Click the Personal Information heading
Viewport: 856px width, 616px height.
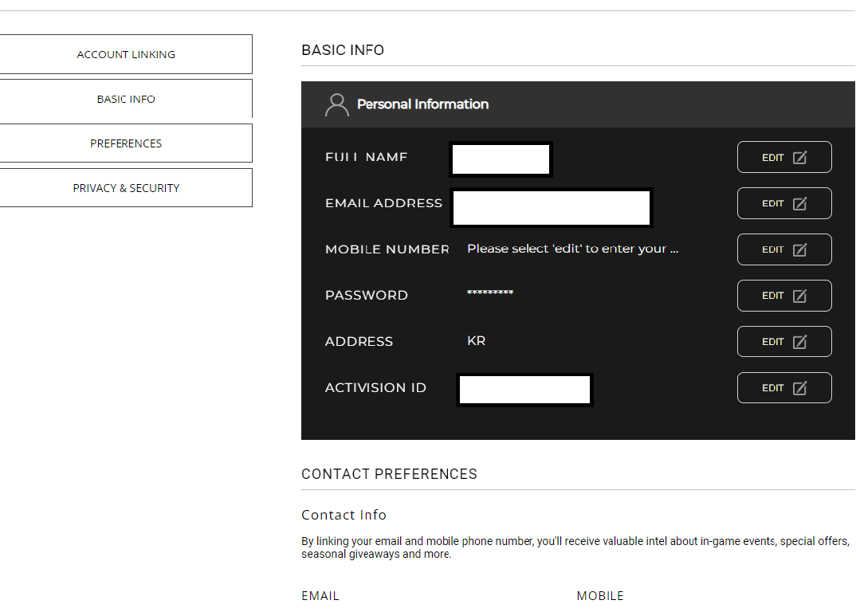click(422, 104)
